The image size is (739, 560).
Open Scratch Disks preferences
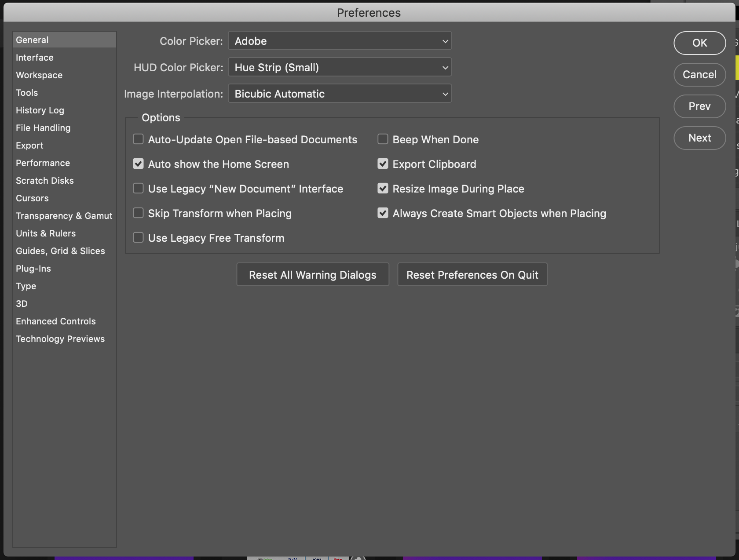tap(44, 180)
